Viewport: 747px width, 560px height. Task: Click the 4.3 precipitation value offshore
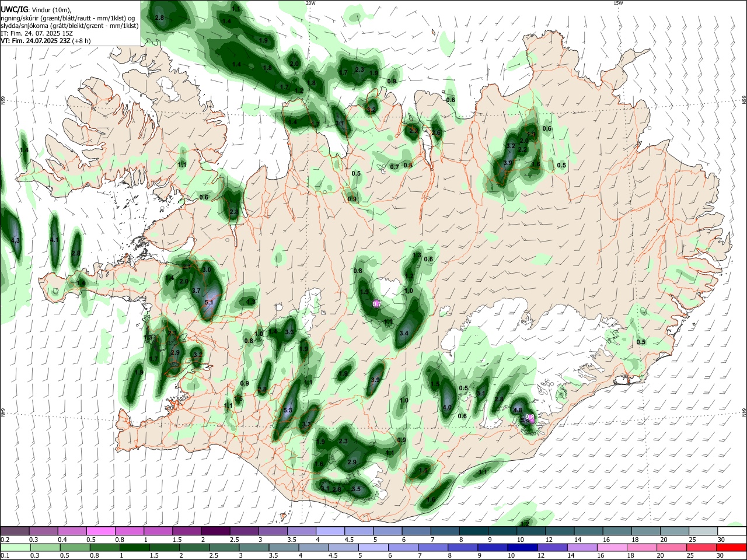click(x=16, y=240)
